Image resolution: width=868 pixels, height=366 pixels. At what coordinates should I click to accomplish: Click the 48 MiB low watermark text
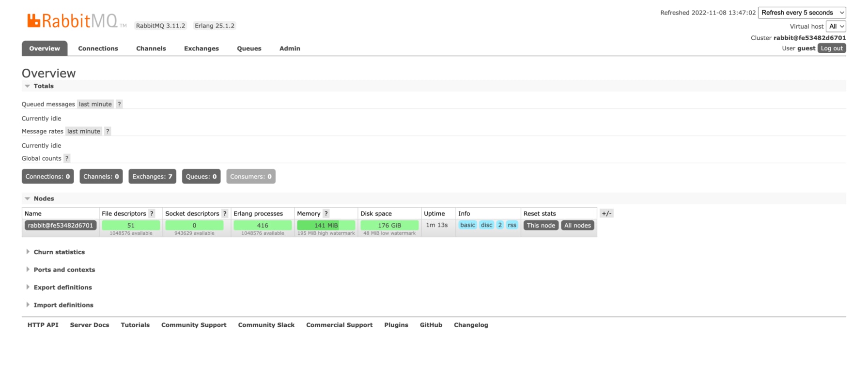point(389,233)
